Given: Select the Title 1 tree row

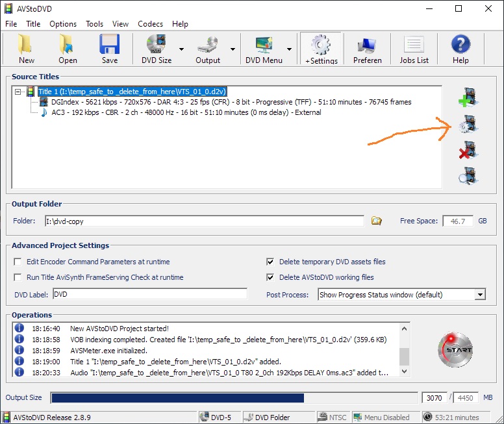Looking at the screenshot, I should 132,92.
